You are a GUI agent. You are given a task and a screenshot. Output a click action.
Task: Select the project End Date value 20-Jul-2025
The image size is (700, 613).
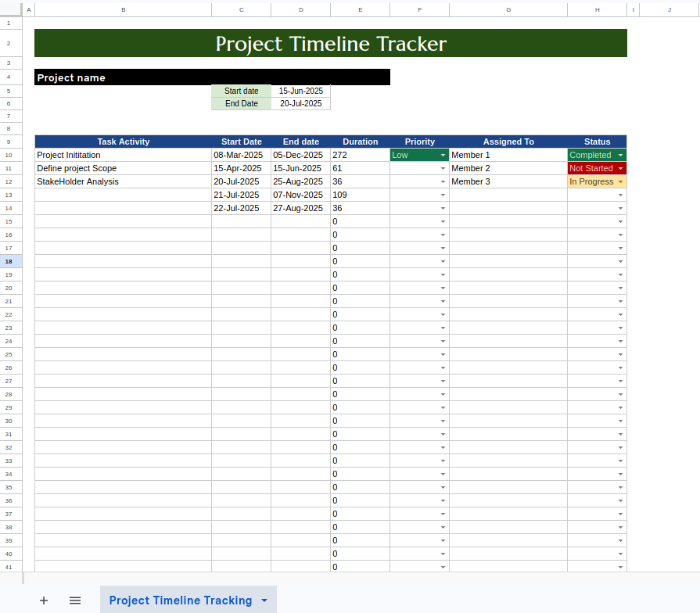(300, 103)
